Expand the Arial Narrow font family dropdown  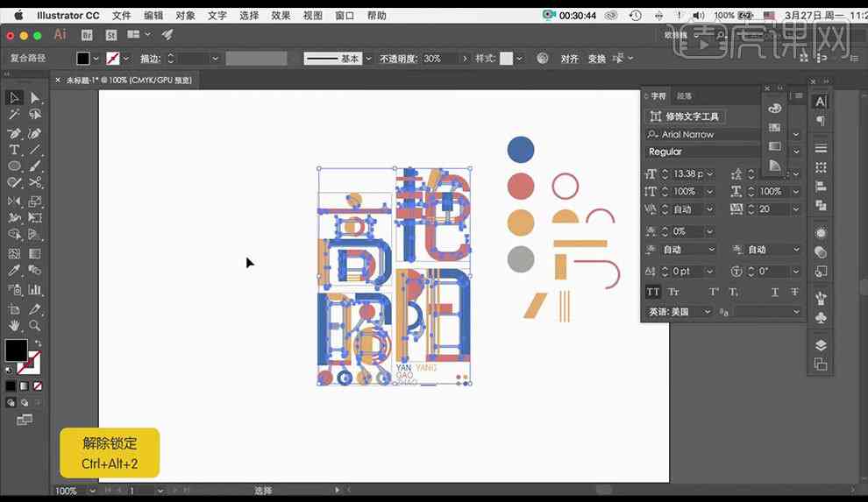(x=796, y=134)
